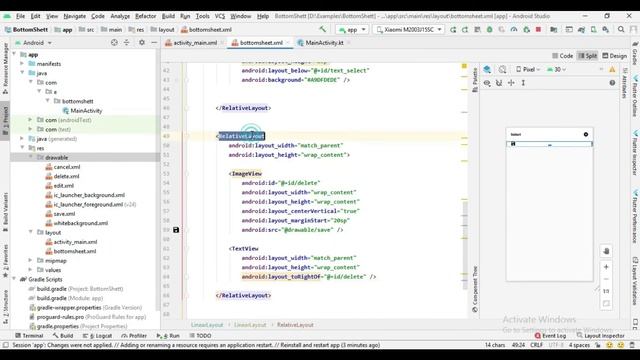Screen dimensions: 640x360
Task: Open the Profiler gauge icon in toolbar
Action: 514,29
